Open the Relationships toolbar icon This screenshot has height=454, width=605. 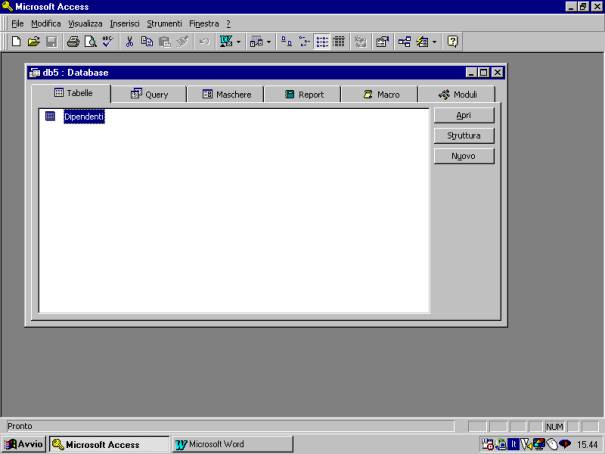404,41
